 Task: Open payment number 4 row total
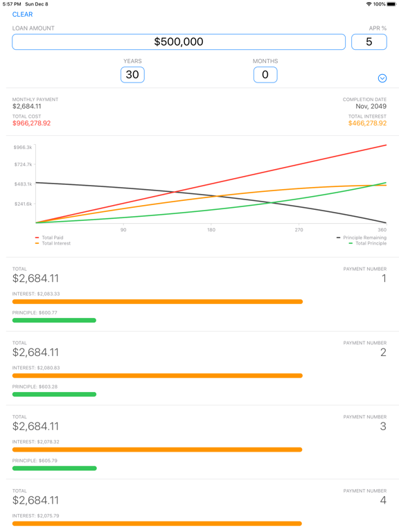tap(35, 500)
